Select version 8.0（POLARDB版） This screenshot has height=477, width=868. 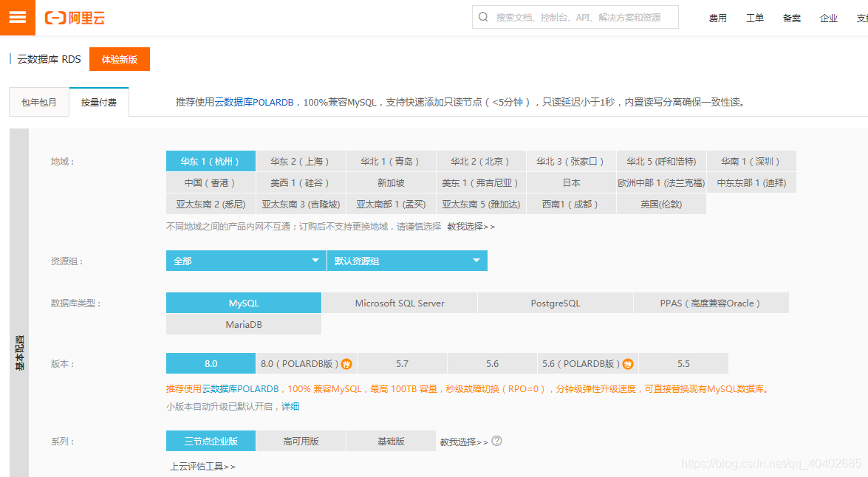(306, 363)
